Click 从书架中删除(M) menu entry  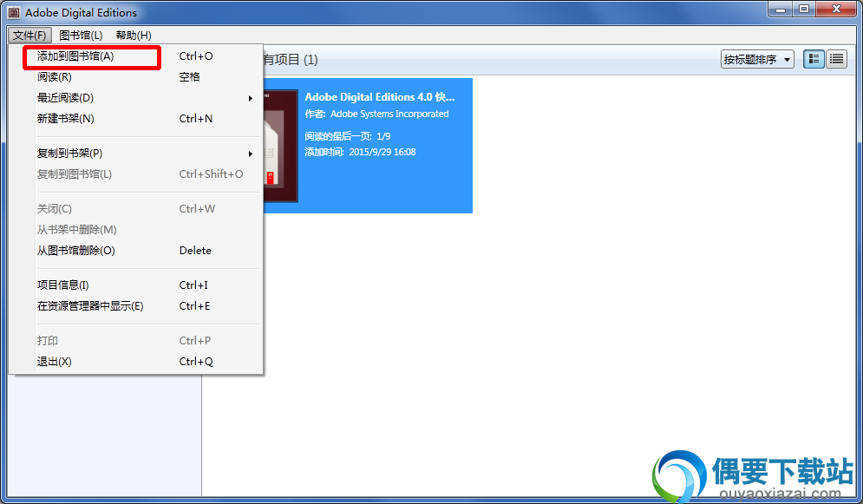point(135,230)
